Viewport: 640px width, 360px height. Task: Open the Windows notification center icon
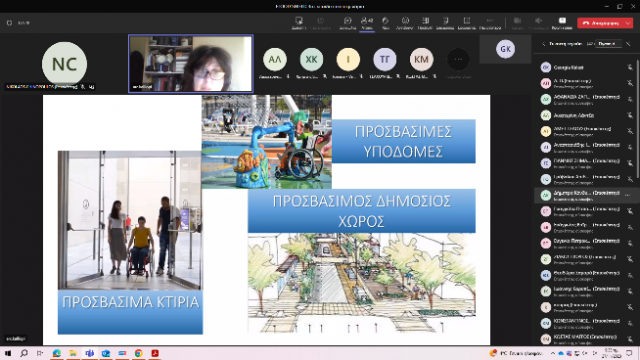tap(629, 353)
